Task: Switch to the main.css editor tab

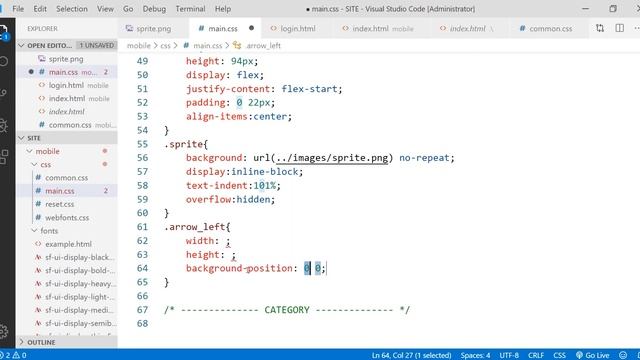Action: click(222, 29)
